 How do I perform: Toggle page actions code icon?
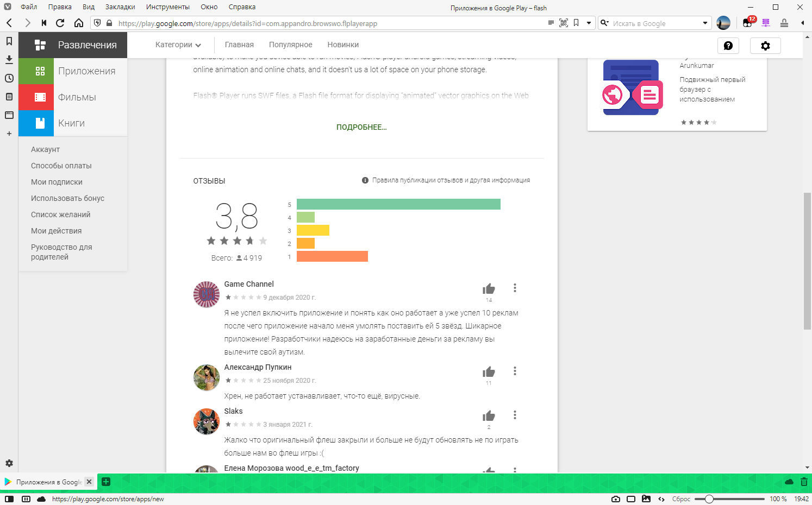(x=661, y=499)
